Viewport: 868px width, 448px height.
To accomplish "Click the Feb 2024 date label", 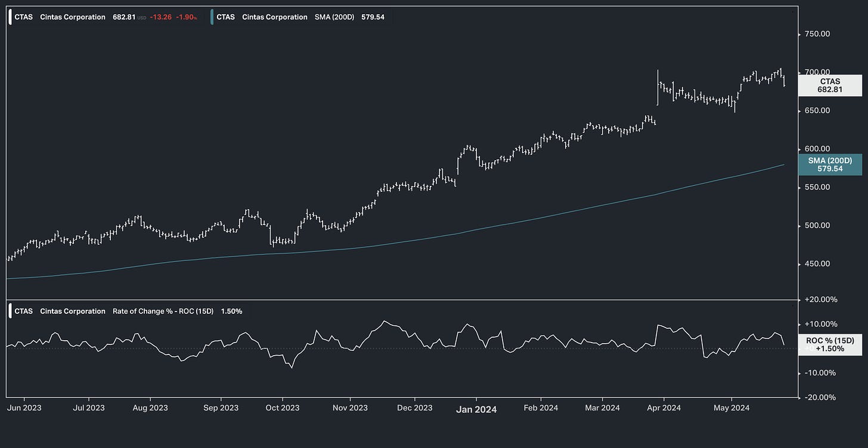I will pyautogui.click(x=541, y=408).
